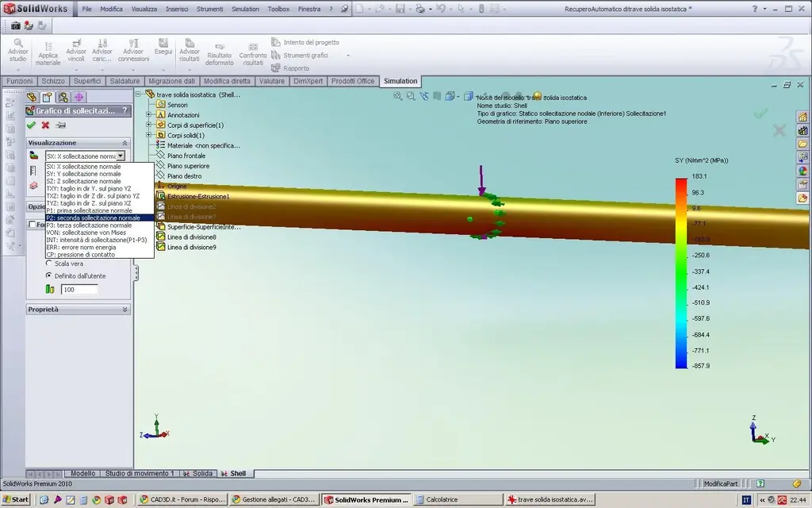This screenshot has width=812, height=508.
Task: Open Strumenti grafici dropdown arrow
Action: [348, 56]
